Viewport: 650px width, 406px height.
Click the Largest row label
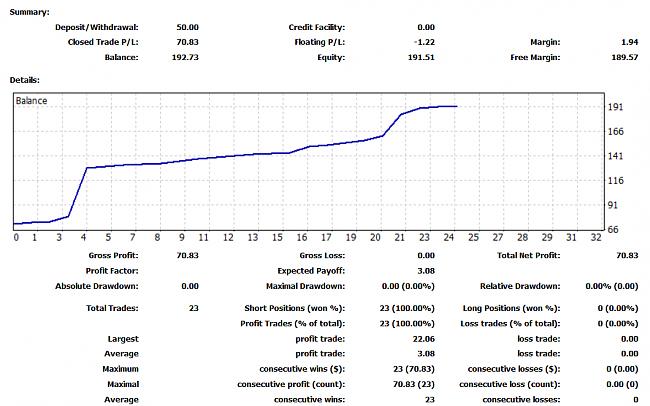(123, 339)
